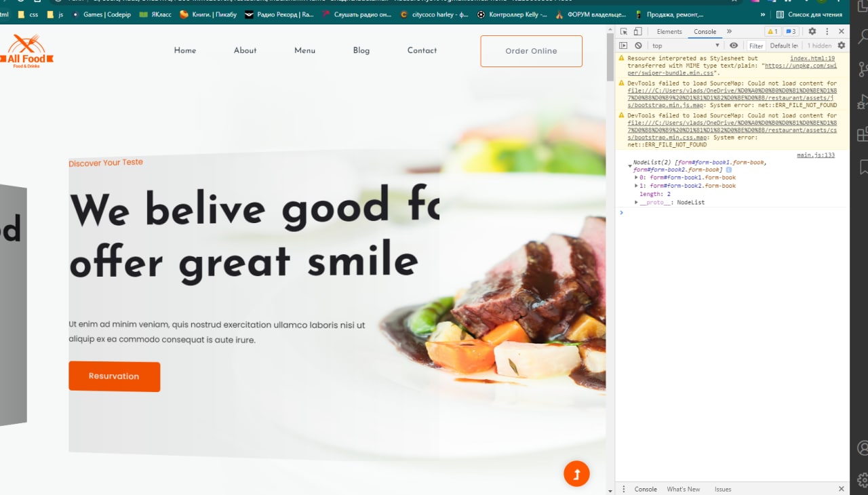This screenshot has width=868, height=495.
Task: Show more bookmarks via overflow chevron
Action: (x=763, y=14)
